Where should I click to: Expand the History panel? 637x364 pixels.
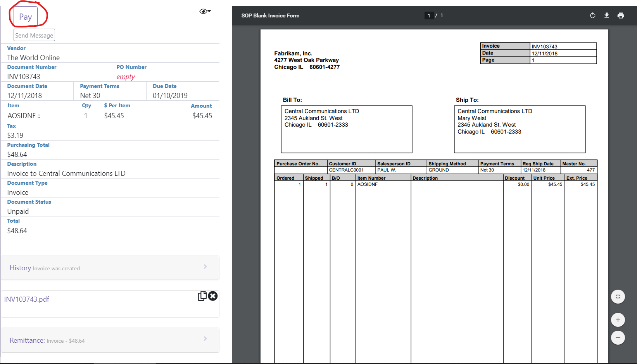pyautogui.click(x=110, y=268)
